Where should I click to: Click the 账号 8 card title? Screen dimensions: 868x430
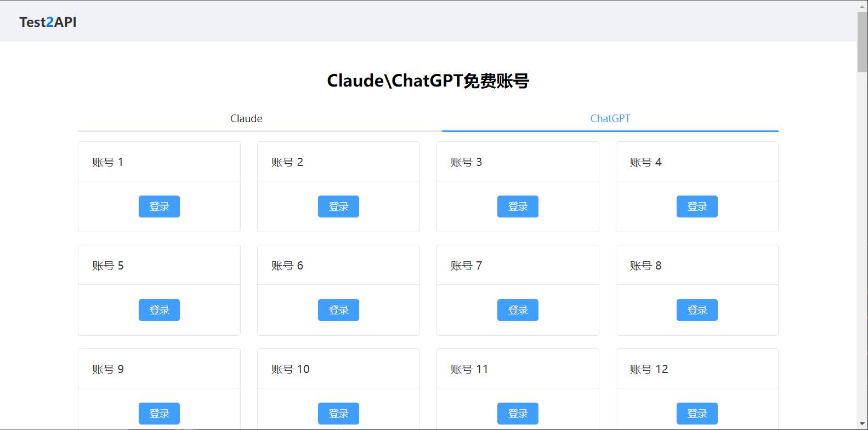pos(646,266)
